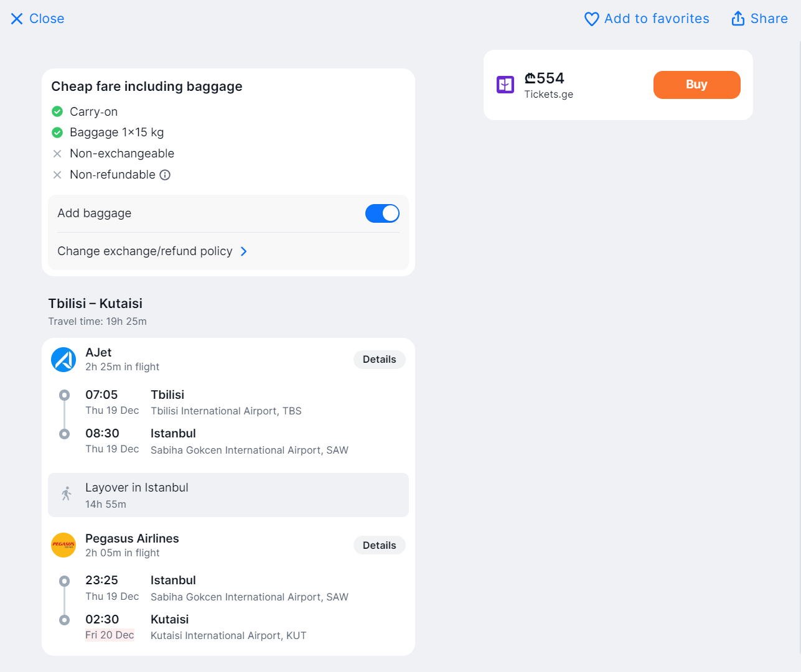This screenshot has height=672, width=801.
Task: Click the Share upload icon
Action: [738, 19]
